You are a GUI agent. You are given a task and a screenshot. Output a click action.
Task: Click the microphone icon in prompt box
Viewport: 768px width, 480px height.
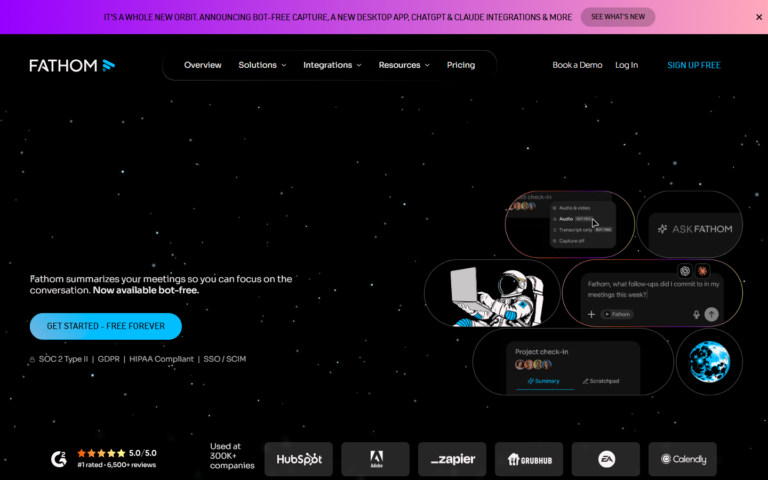[696, 314]
